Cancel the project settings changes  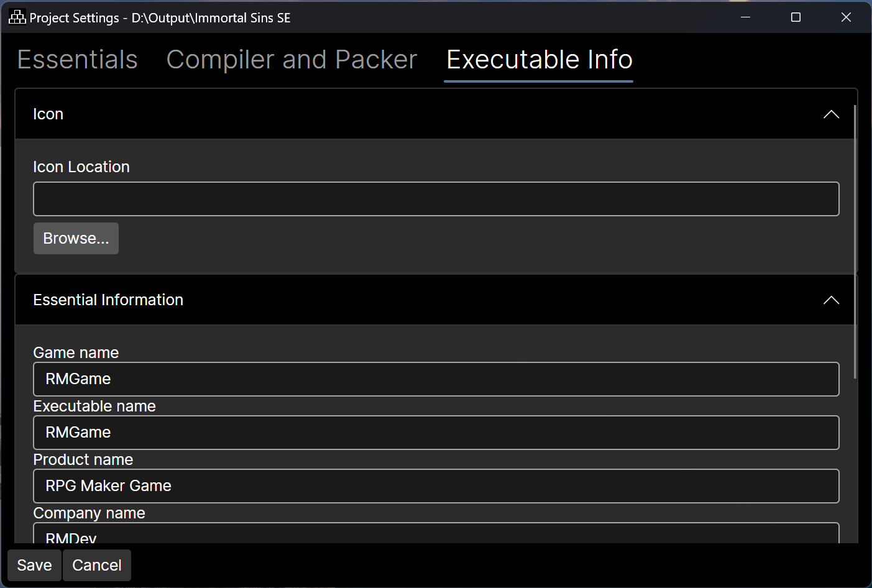[x=97, y=565]
